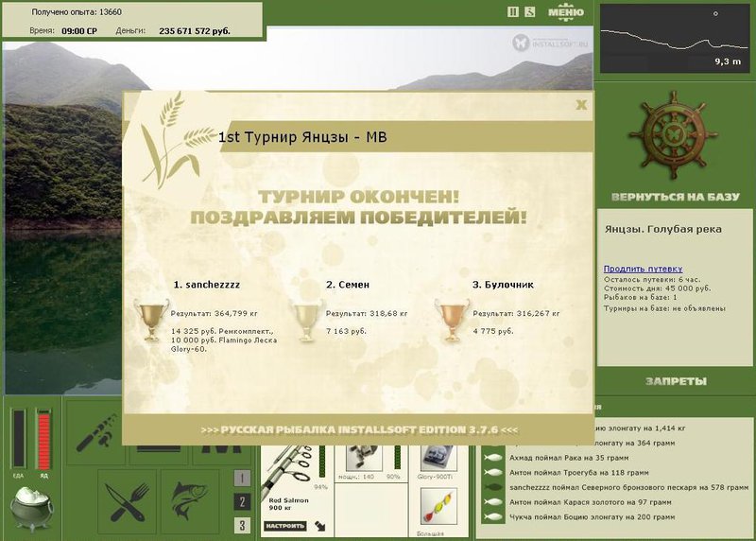Click the '1st Турнир Янцзы - МВ' title
756x541 pixels.
[x=302, y=137]
